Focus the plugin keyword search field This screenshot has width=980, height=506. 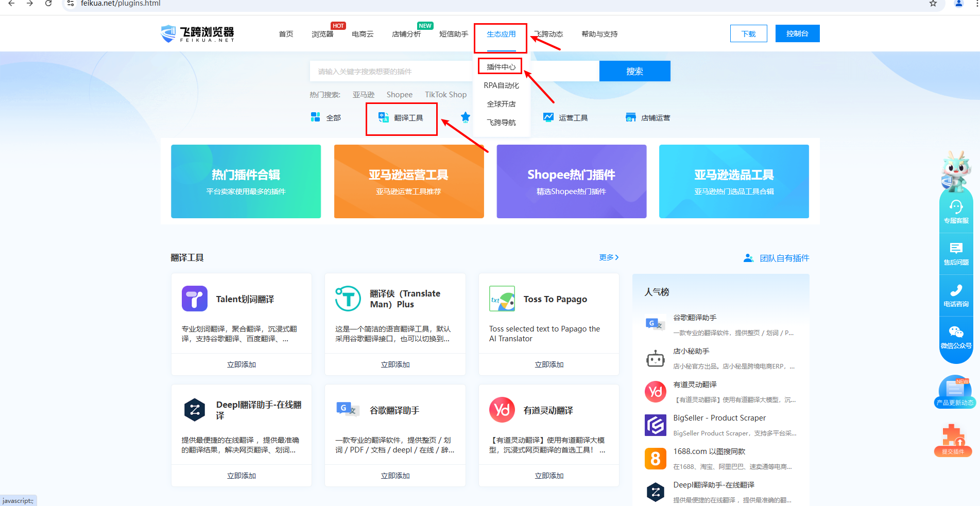tap(391, 72)
